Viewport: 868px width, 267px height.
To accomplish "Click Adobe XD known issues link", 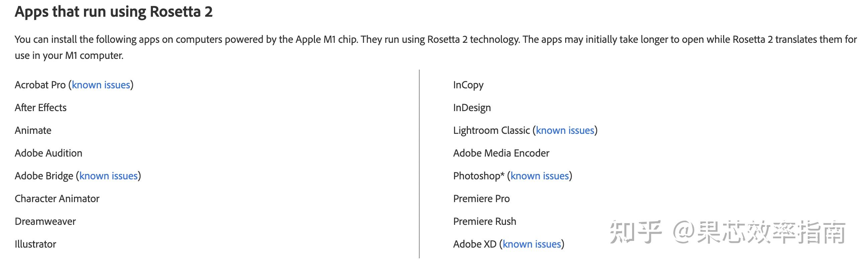I will pyautogui.click(x=531, y=244).
